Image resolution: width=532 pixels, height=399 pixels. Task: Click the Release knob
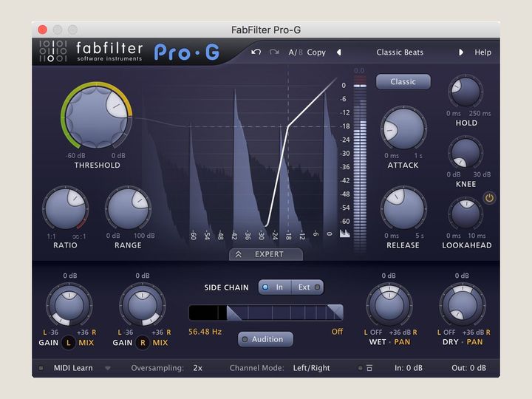click(403, 208)
